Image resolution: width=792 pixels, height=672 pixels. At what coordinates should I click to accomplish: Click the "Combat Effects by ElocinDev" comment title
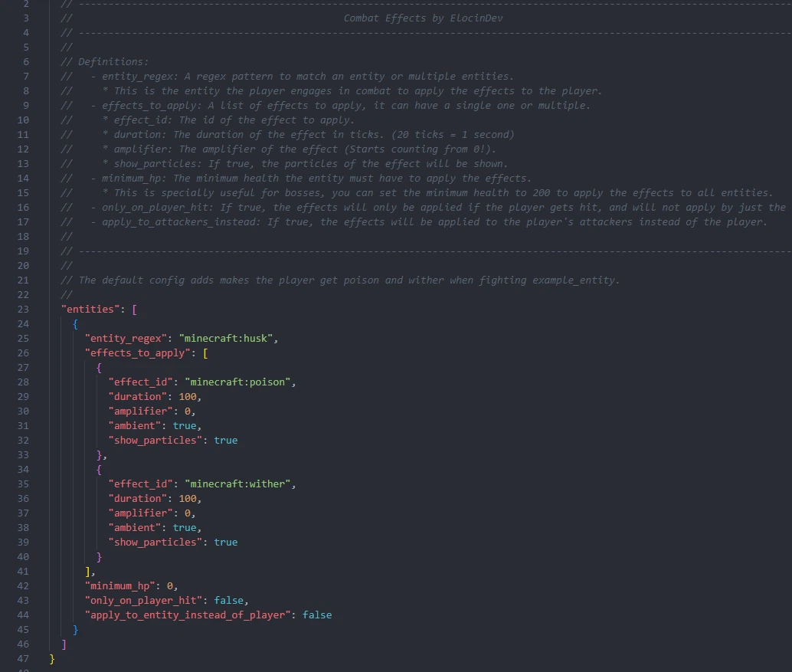(423, 18)
